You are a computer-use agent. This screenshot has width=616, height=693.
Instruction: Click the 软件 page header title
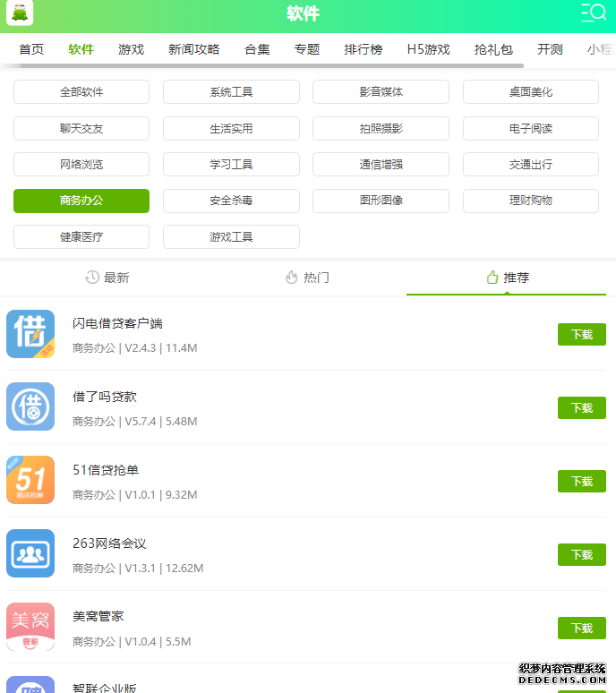304,13
